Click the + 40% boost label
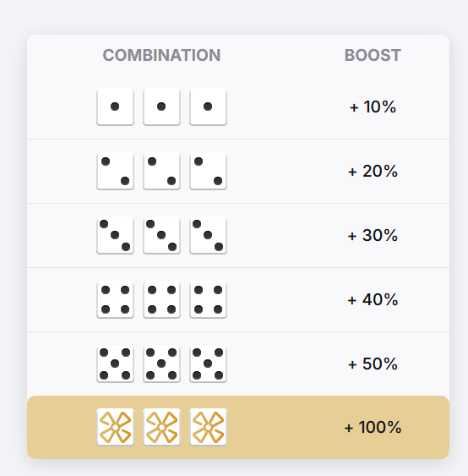 373,299
